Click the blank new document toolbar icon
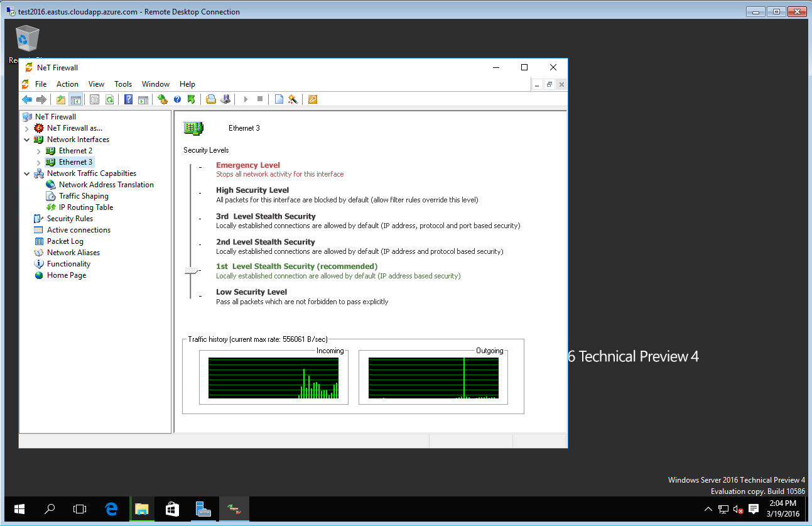 [279, 99]
